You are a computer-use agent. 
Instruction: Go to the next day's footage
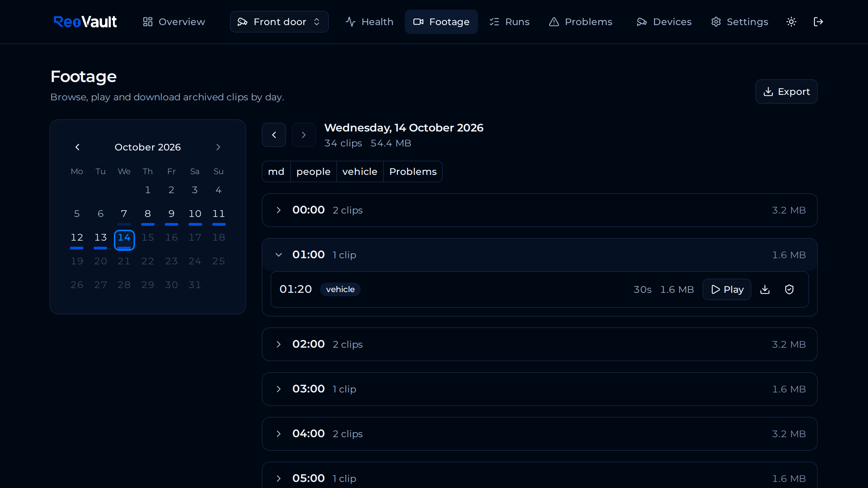click(x=304, y=135)
